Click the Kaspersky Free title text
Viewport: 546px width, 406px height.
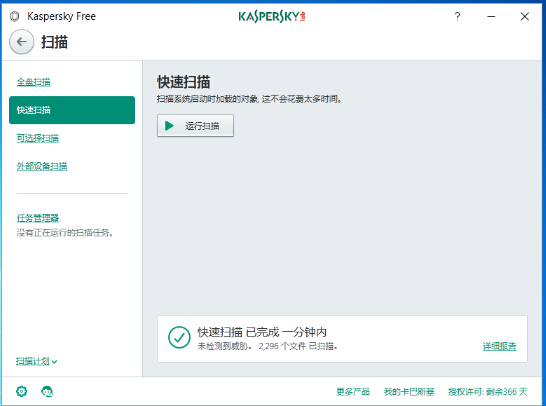(61, 16)
